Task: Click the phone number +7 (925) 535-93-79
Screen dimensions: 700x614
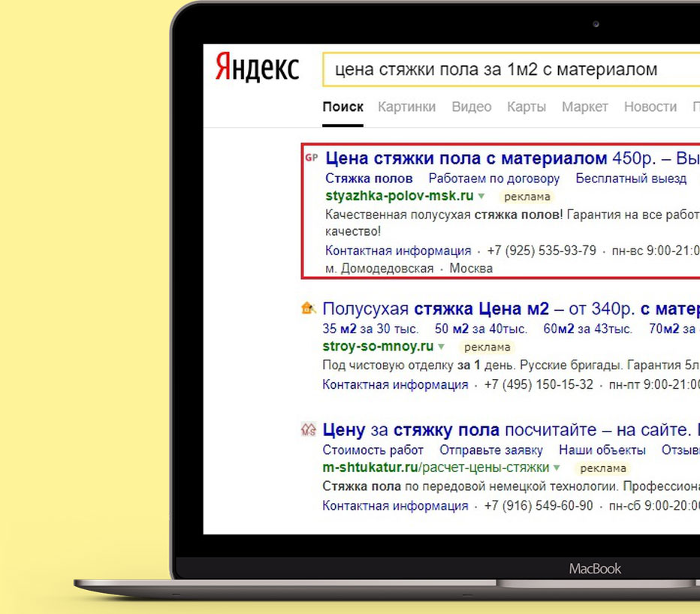Action: (x=542, y=251)
